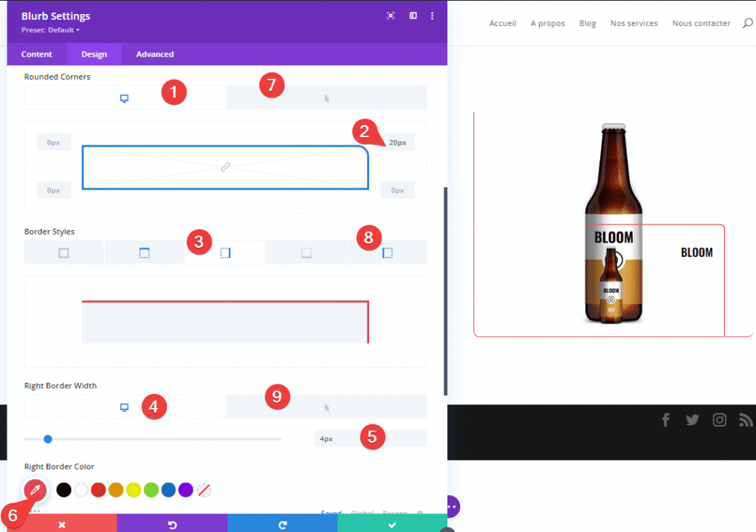Switch to the Advanced tab
Viewport: 756px width, 532px height.
155,54
